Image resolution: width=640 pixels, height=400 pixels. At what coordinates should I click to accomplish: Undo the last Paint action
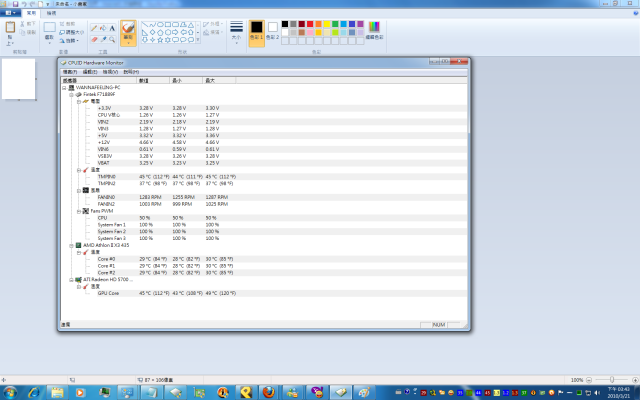(x=24, y=4)
